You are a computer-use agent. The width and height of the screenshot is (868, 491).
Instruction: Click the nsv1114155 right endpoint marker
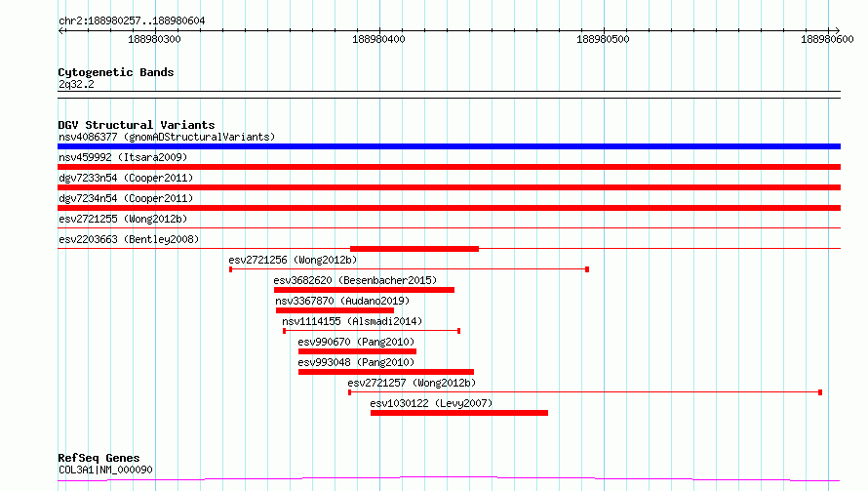459,331
